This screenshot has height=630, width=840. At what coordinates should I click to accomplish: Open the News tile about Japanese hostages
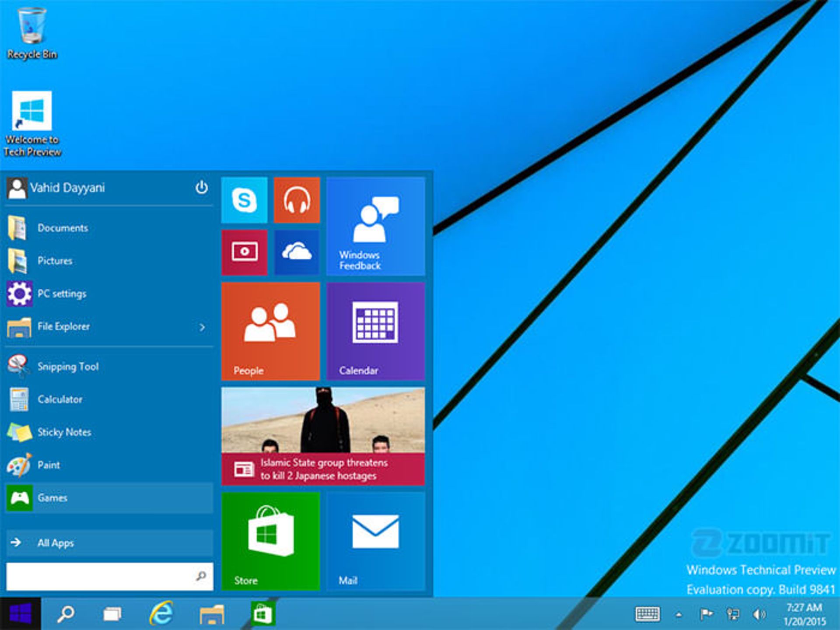[323, 436]
